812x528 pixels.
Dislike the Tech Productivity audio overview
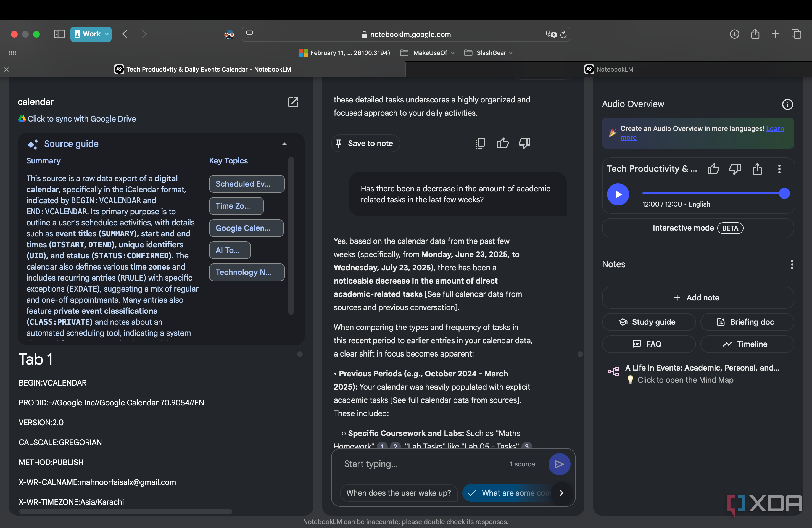click(735, 169)
